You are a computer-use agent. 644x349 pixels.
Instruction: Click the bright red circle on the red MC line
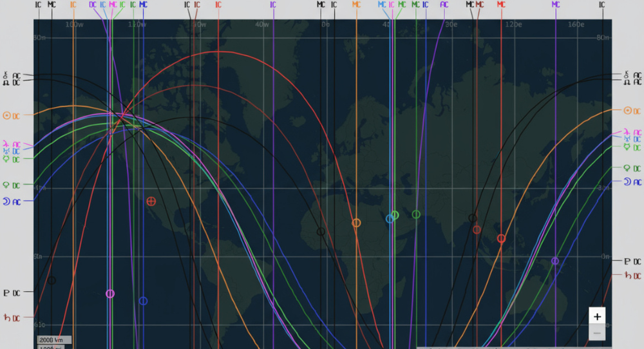[501, 239]
